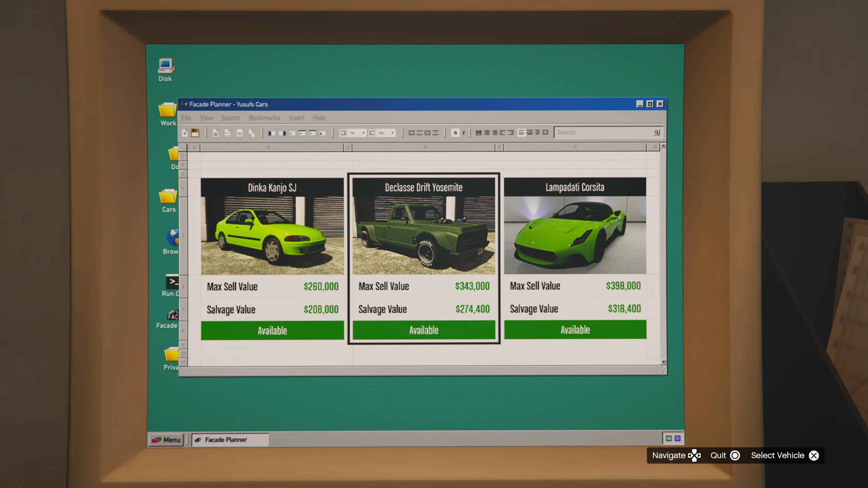Toggle Bold formatting button
The height and width of the screenshot is (488, 868).
tap(455, 133)
